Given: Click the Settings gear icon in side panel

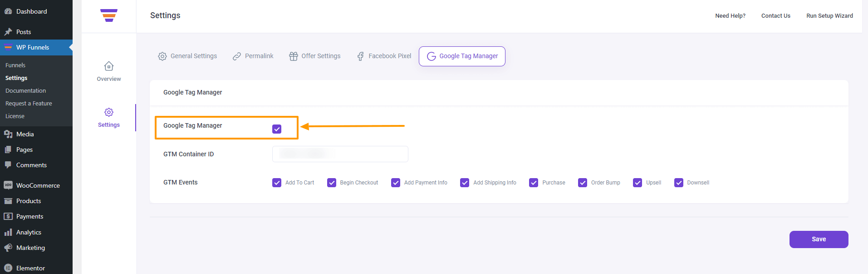Looking at the screenshot, I should point(109,112).
